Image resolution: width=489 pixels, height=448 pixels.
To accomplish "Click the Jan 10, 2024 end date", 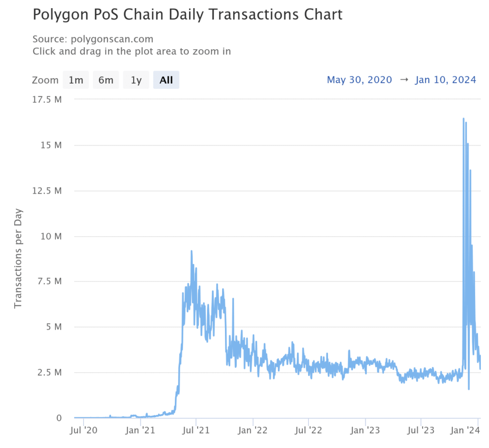I will pos(446,80).
